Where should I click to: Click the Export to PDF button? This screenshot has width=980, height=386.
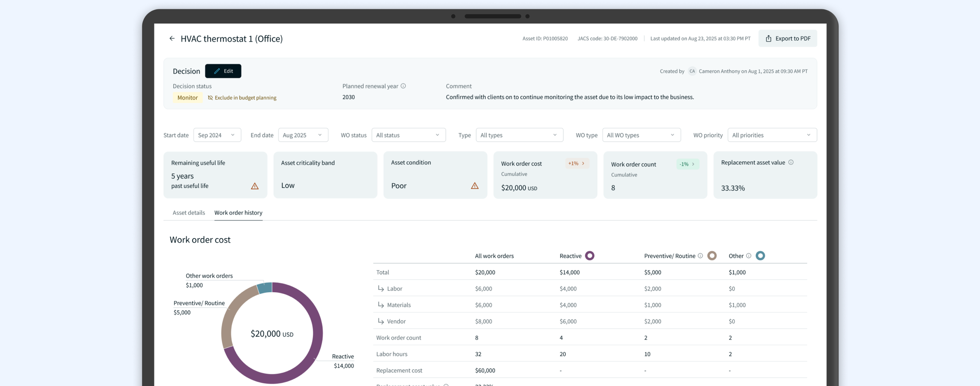(788, 38)
